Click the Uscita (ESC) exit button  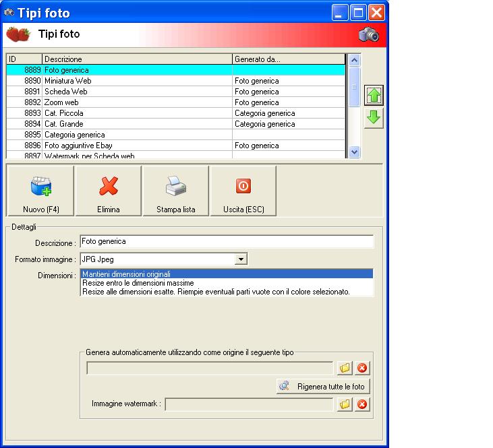click(243, 191)
